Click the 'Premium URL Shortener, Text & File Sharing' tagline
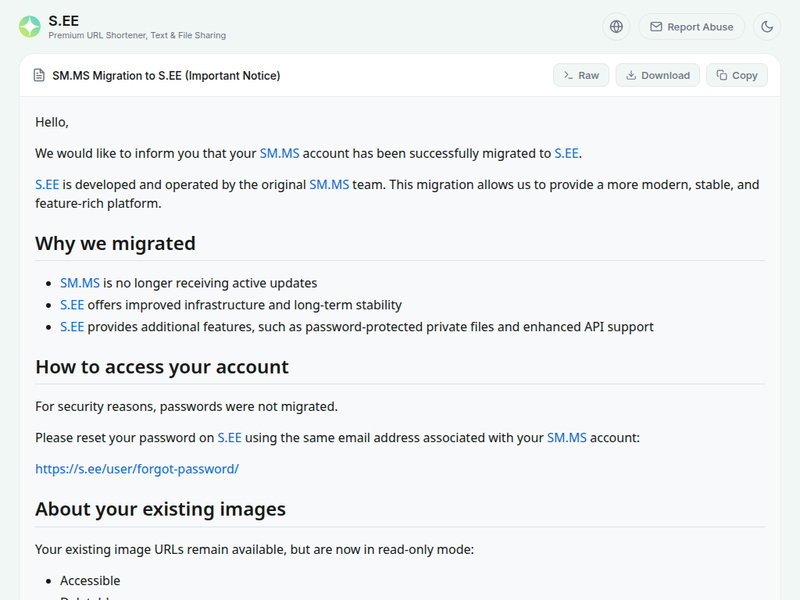Viewport: 800px width, 600px height. tap(137, 35)
